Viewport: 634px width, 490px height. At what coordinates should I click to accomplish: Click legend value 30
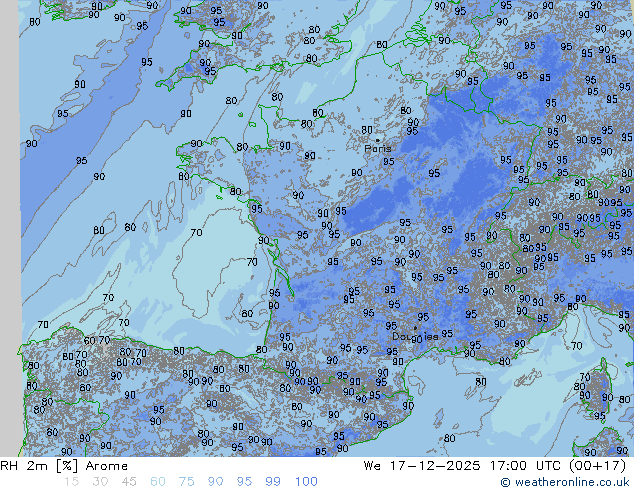[x=100, y=482]
